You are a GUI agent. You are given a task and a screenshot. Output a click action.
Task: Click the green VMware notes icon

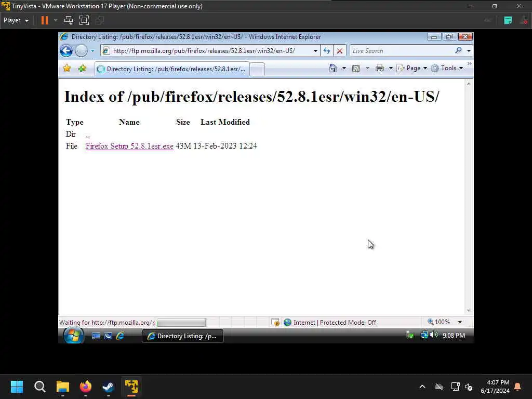pyautogui.click(x=508, y=20)
